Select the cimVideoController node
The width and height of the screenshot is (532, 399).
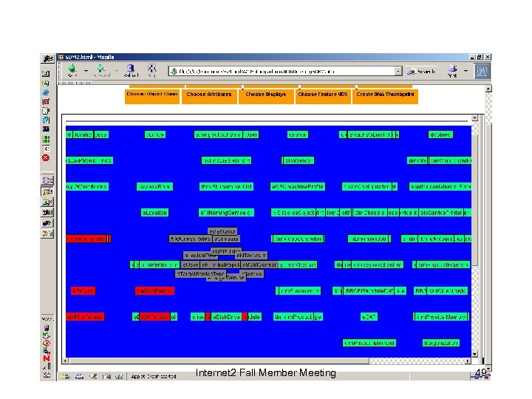(298, 239)
